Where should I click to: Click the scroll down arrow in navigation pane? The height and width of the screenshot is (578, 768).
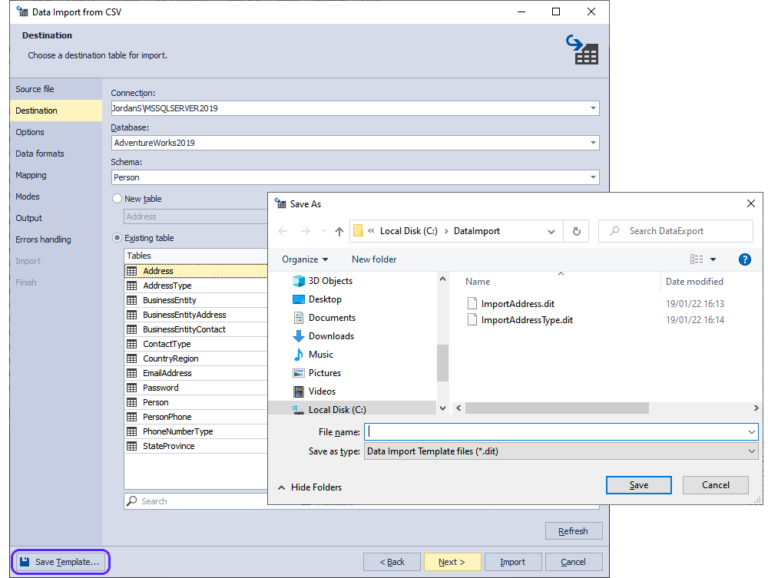point(442,408)
